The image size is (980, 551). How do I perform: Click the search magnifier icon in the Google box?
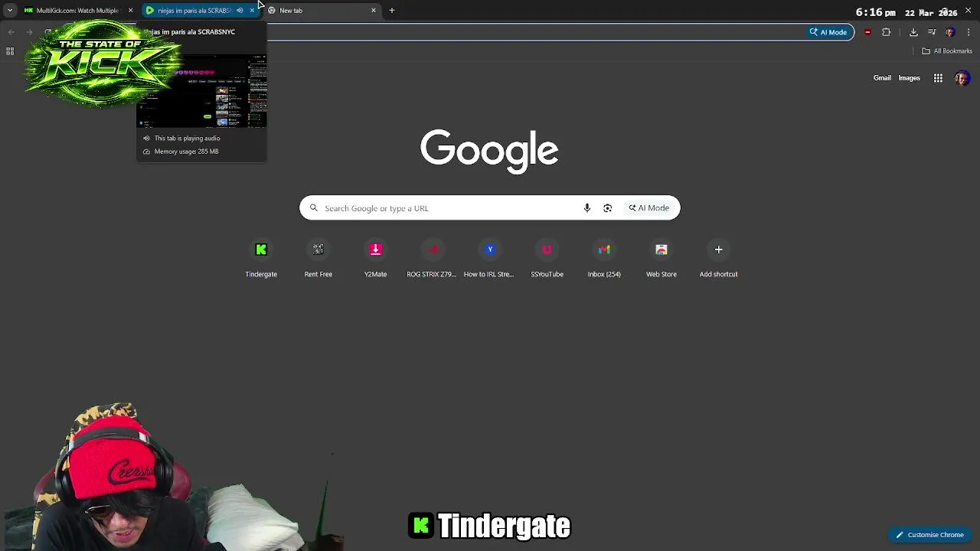pos(313,208)
